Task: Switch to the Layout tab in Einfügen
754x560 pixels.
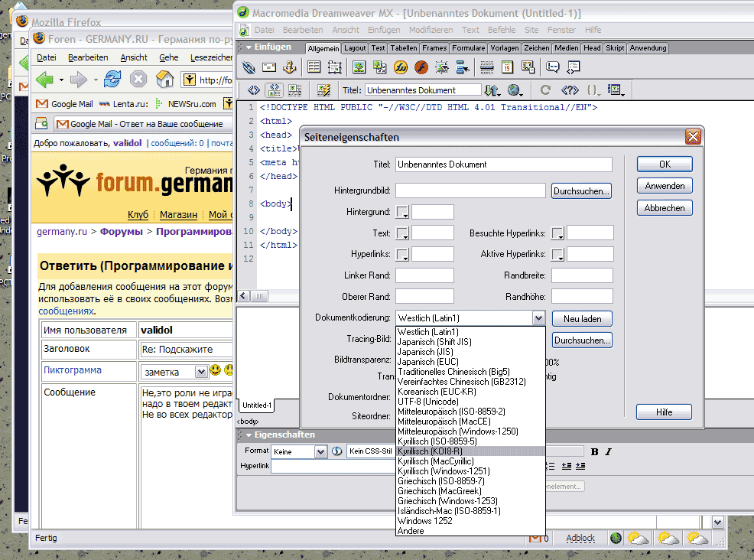Action: tap(355, 48)
